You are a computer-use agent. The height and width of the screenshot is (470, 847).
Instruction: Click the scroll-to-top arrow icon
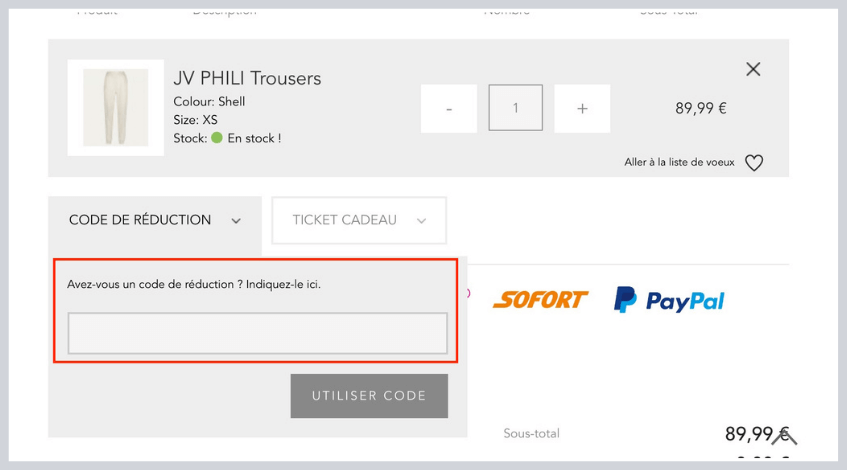coord(785,437)
